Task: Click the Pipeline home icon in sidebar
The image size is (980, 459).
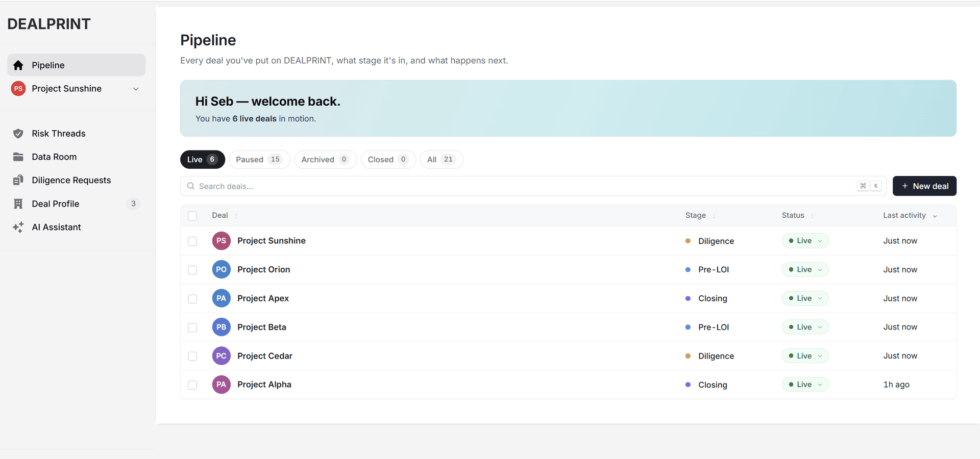Action: [x=18, y=65]
